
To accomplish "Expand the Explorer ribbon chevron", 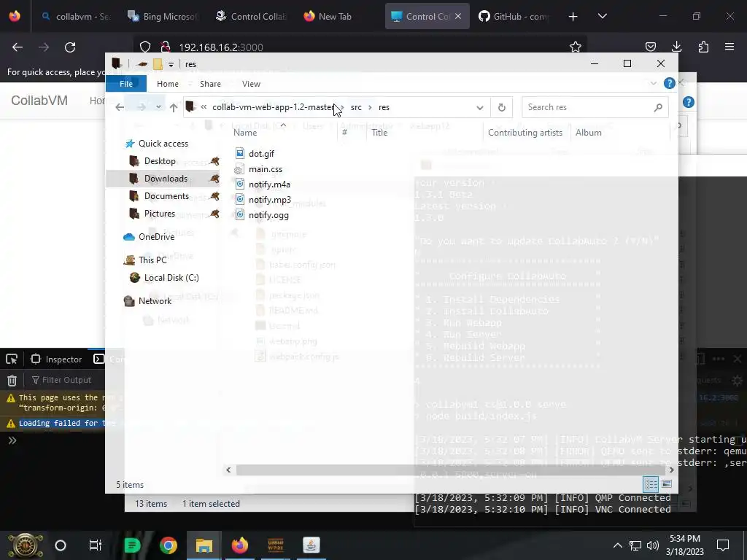I will click(653, 83).
